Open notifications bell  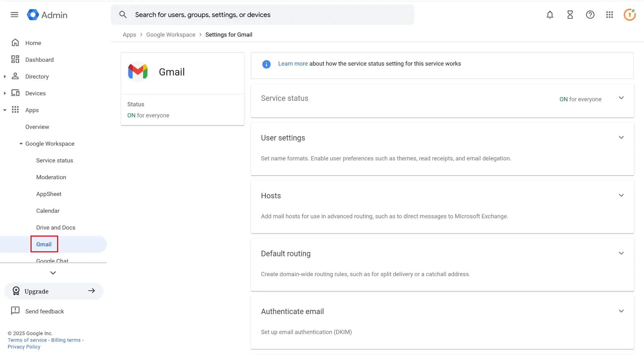coord(550,15)
